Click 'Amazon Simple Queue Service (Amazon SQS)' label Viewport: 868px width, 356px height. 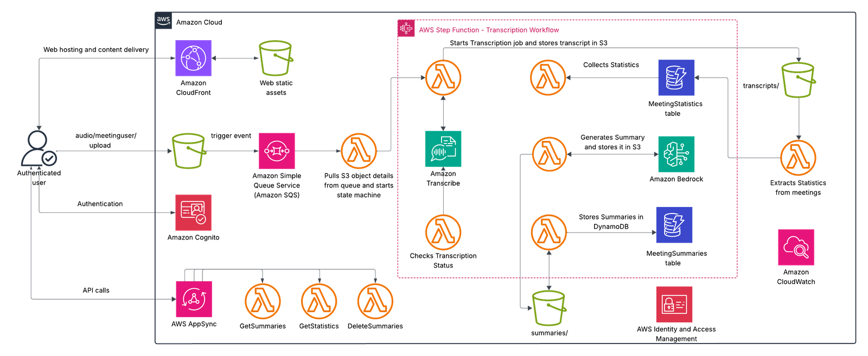coord(277,185)
